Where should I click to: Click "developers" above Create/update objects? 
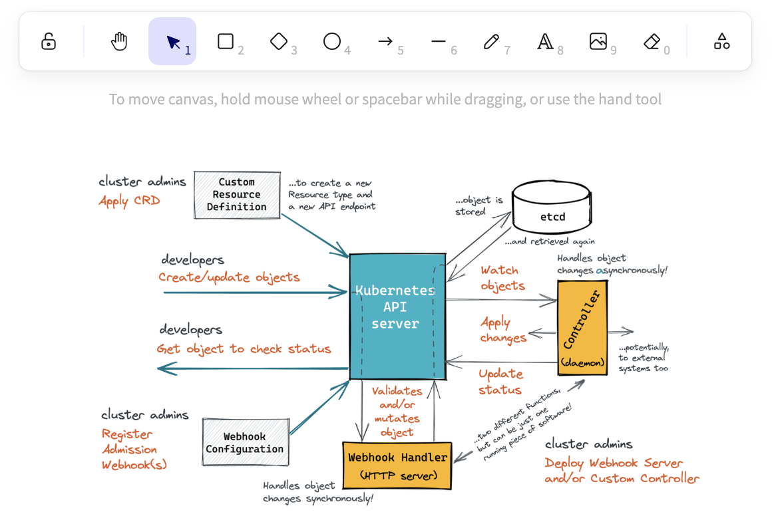[192, 260]
